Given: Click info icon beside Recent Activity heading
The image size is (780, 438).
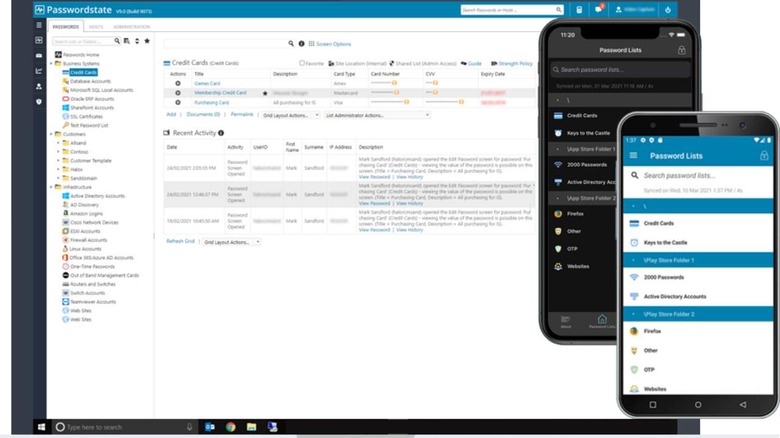Looking at the screenshot, I should coord(221,133).
